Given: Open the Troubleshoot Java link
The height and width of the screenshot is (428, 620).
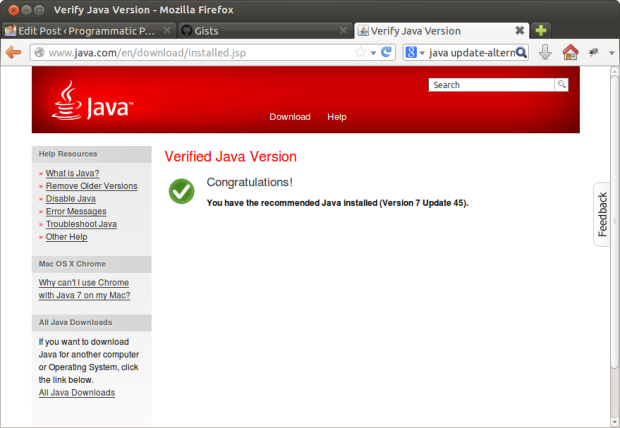Looking at the screenshot, I should (81, 224).
